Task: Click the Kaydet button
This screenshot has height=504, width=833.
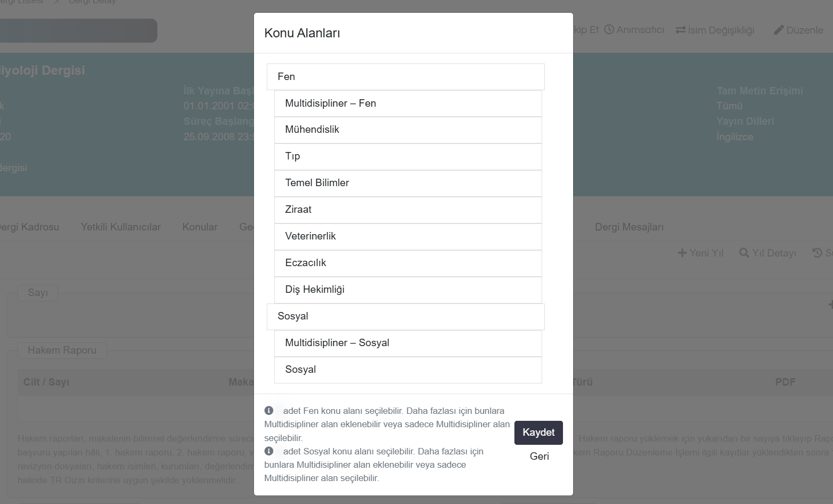Action: (x=538, y=433)
